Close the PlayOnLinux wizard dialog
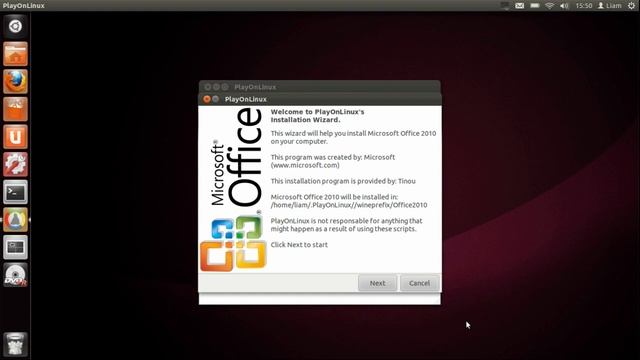This screenshot has width=640, height=360. (207, 99)
